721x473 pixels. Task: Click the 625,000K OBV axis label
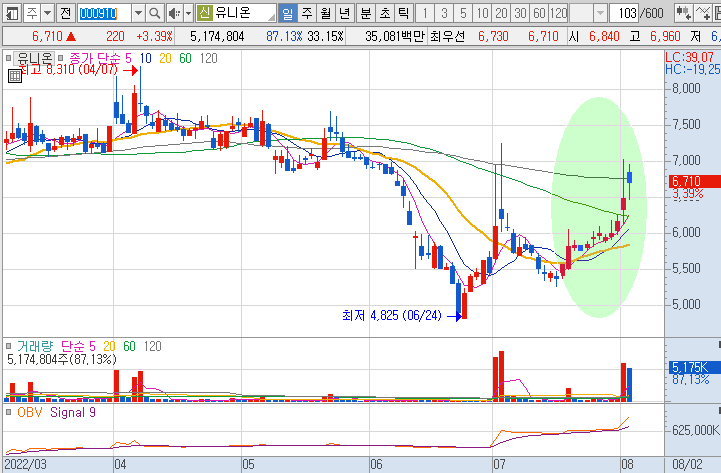(x=696, y=430)
